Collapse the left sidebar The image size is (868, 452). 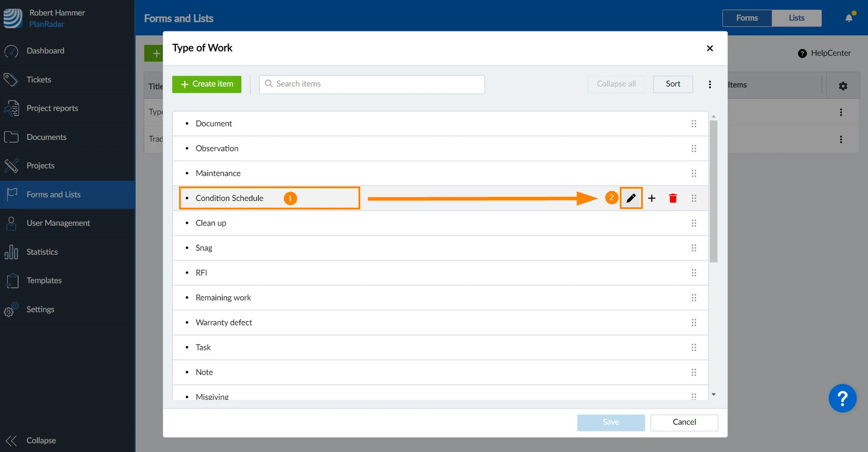[x=31, y=440]
